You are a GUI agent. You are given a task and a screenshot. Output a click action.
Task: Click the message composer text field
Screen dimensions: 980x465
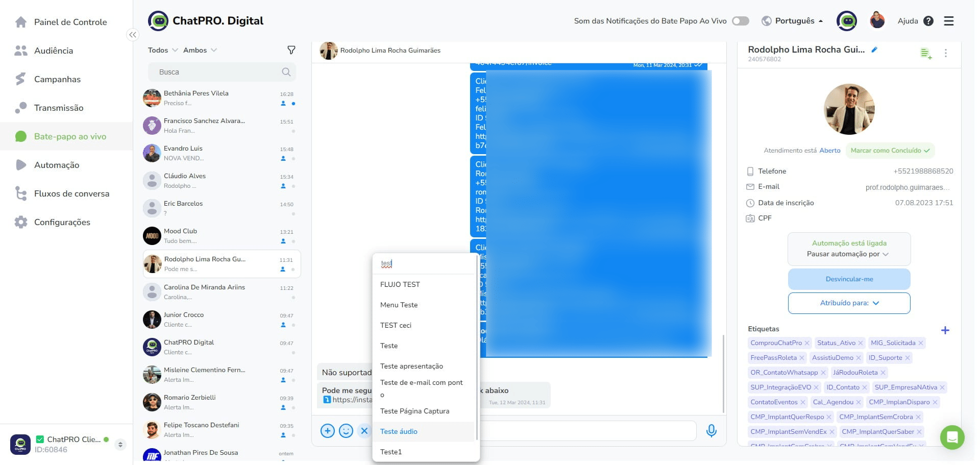(587, 431)
